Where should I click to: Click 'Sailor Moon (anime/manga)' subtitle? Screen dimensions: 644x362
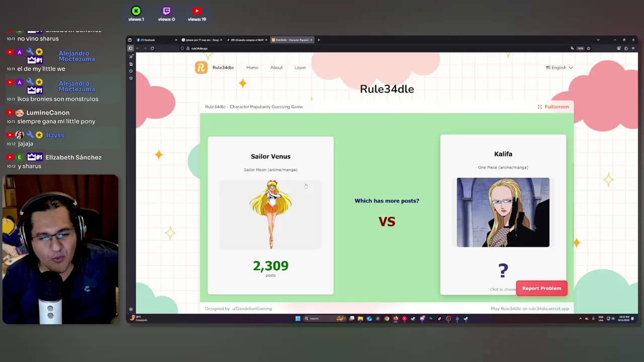tap(271, 170)
